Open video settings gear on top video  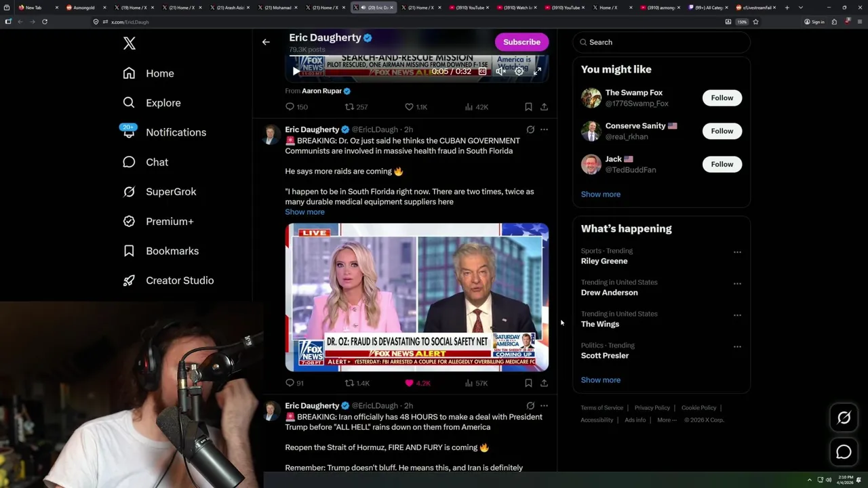(x=519, y=71)
